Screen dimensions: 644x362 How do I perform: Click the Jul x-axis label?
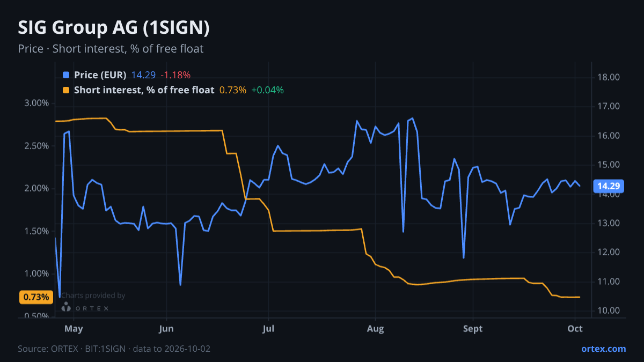(268, 329)
